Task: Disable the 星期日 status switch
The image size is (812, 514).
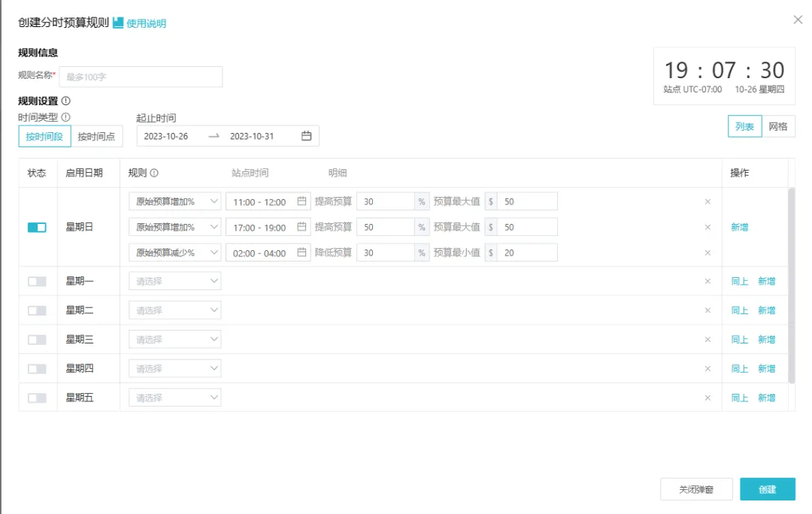Action: click(37, 227)
